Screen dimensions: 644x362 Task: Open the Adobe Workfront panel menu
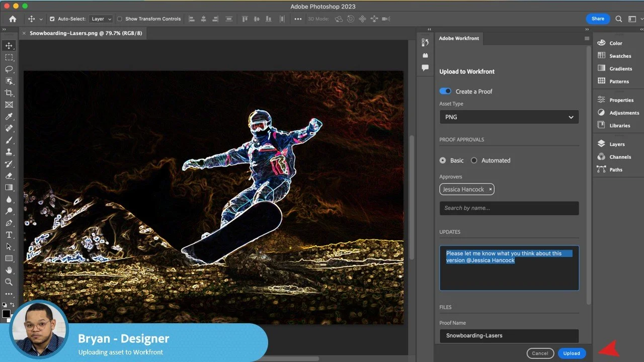point(587,39)
